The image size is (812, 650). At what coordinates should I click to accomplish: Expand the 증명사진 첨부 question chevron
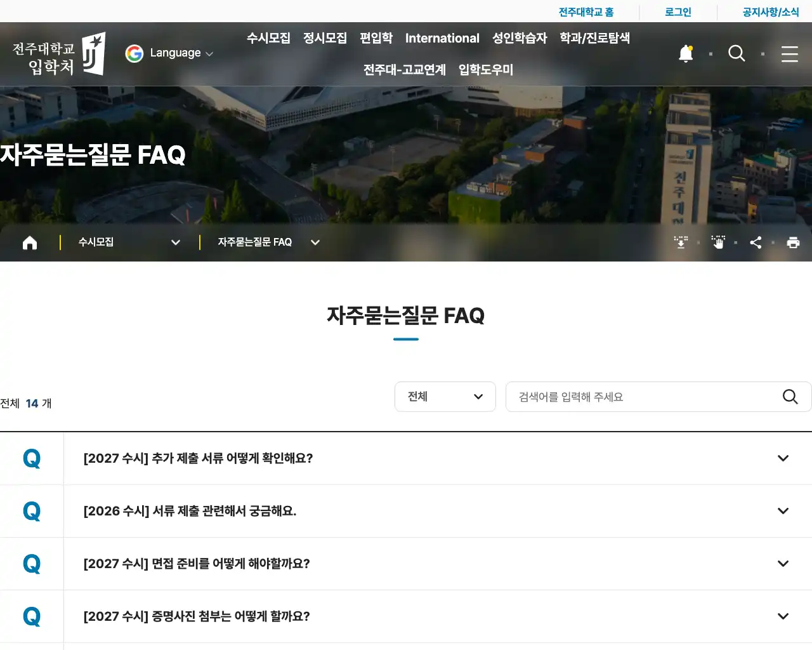(783, 616)
